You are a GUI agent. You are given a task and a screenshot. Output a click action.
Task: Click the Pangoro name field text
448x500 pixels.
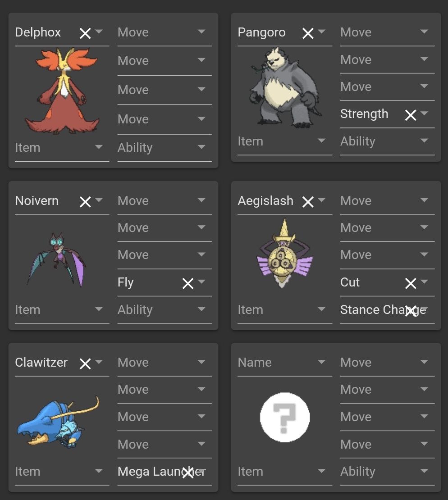(x=262, y=32)
